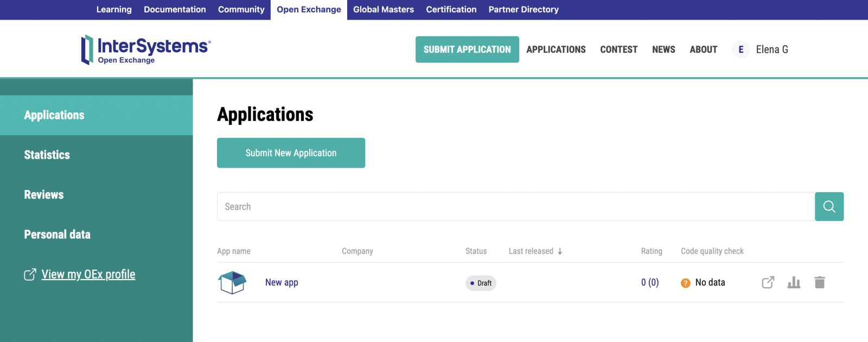Open View my OEx profile link
This screenshot has height=342, width=868.
(88, 274)
